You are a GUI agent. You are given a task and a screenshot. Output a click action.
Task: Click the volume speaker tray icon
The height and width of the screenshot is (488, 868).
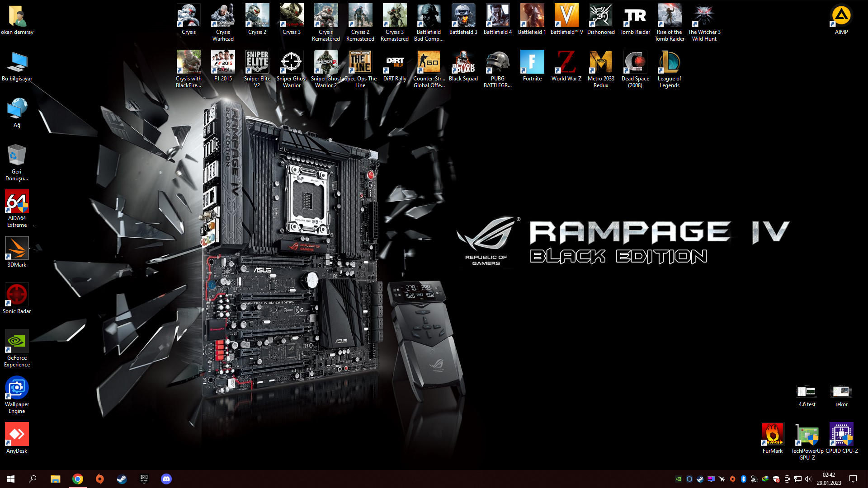pos(808,479)
